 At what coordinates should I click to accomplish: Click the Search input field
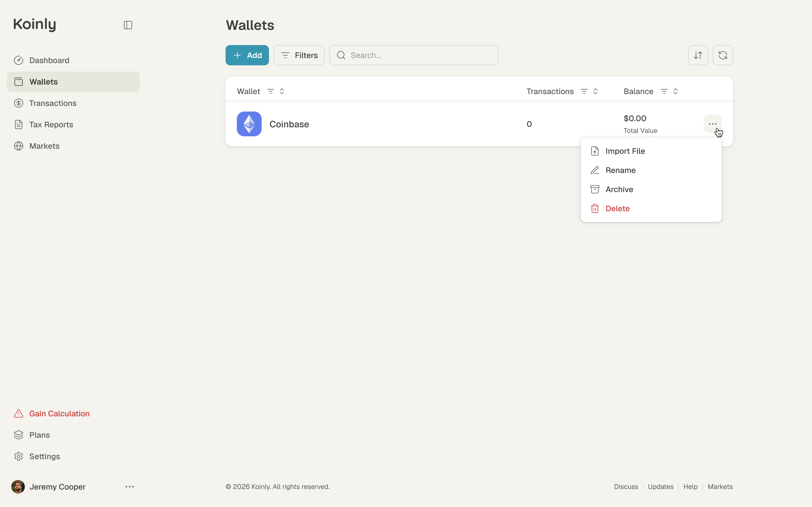(414, 55)
